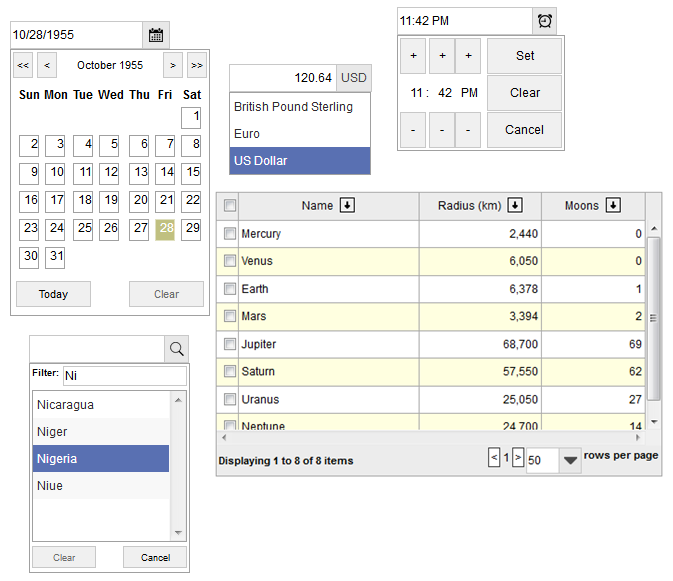Click Clear in country filter popup

64,557
